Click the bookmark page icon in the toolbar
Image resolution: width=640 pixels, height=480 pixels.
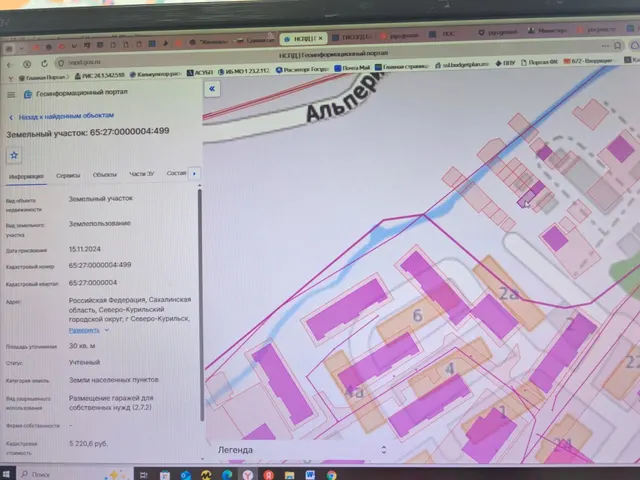618,45
